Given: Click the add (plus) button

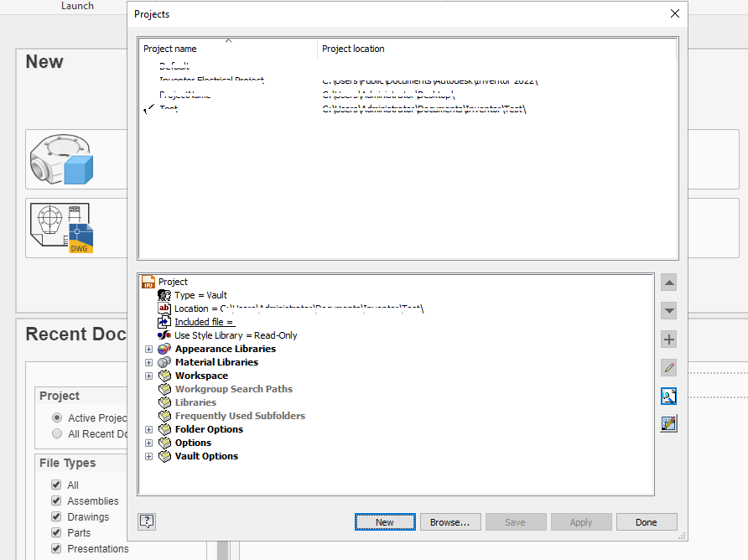Looking at the screenshot, I should [669, 340].
